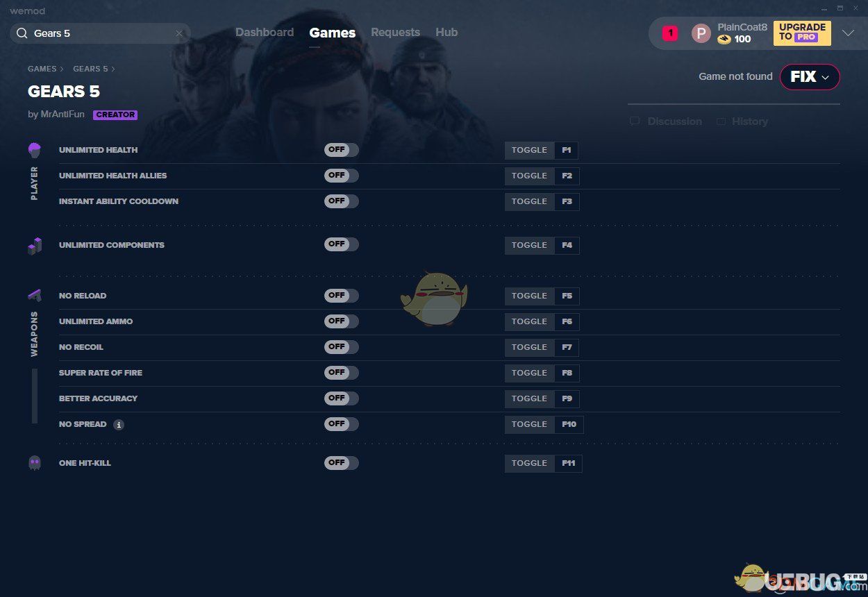Turn on Unlimited Ammo

[342, 321]
